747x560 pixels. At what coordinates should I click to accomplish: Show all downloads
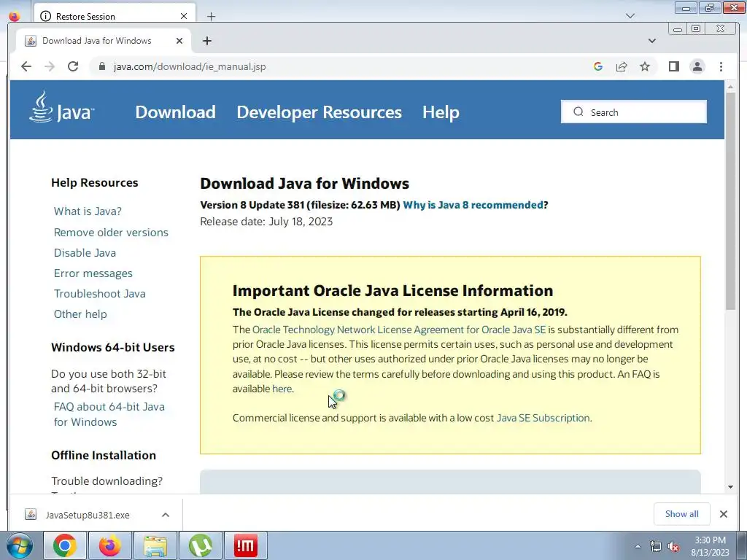point(682,514)
